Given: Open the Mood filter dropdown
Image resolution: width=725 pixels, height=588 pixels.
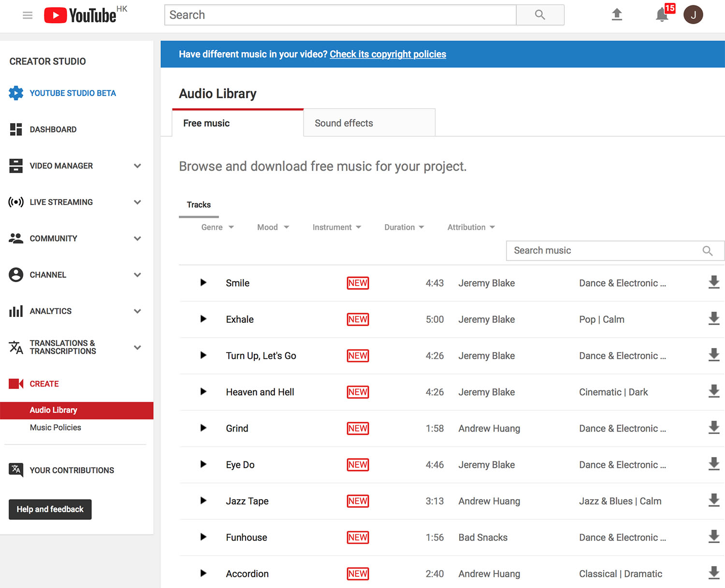Looking at the screenshot, I should pos(273,227).
